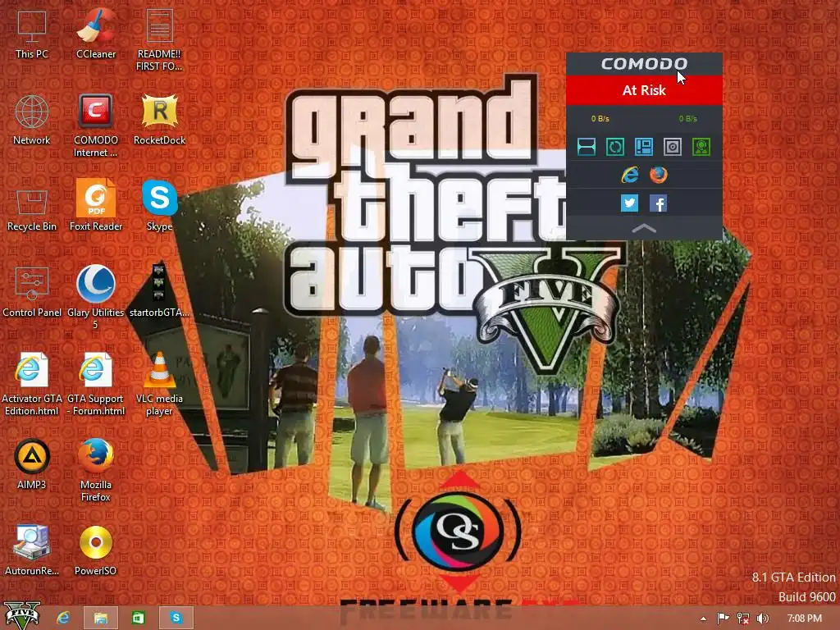
Task: Collapse the Comodo widget with up chevron
Action: (x=644, y=228)
